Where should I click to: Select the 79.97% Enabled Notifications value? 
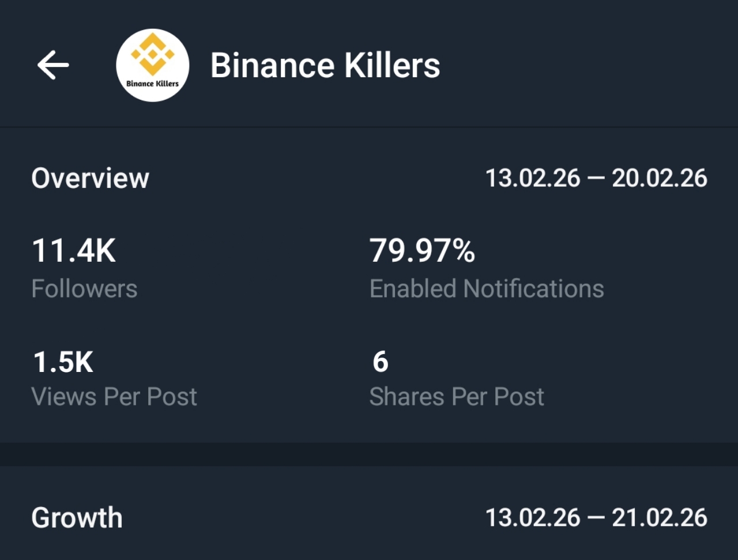(x=423, y=250)
